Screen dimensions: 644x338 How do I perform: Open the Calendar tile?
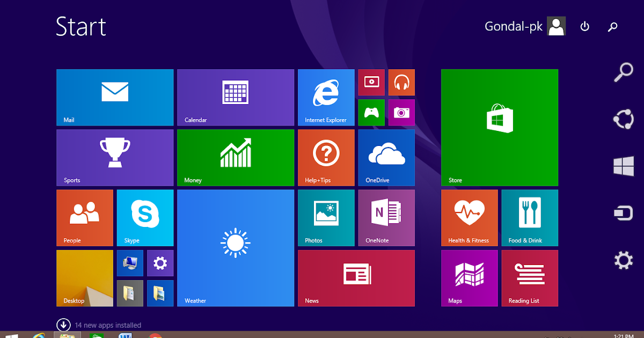click(236, 98)
